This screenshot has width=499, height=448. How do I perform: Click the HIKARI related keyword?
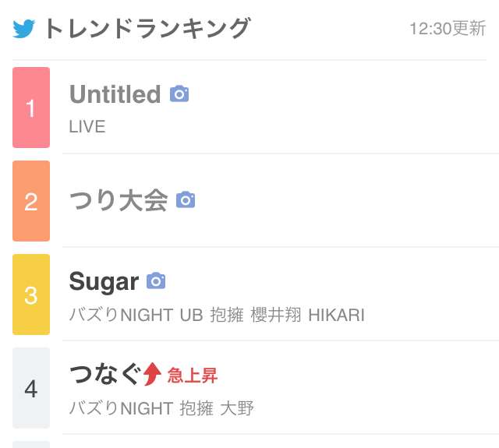336,315
